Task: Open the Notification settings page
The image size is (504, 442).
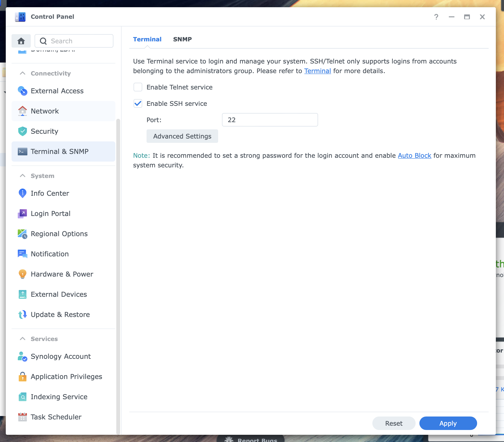Action: [x=63, y=254]
